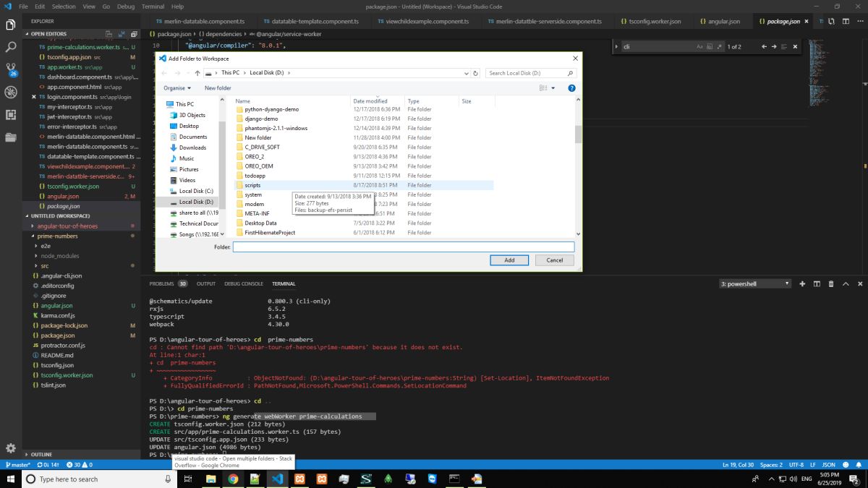
Task: Kill terminal with trash icon
Action: [x=831, y=284]
